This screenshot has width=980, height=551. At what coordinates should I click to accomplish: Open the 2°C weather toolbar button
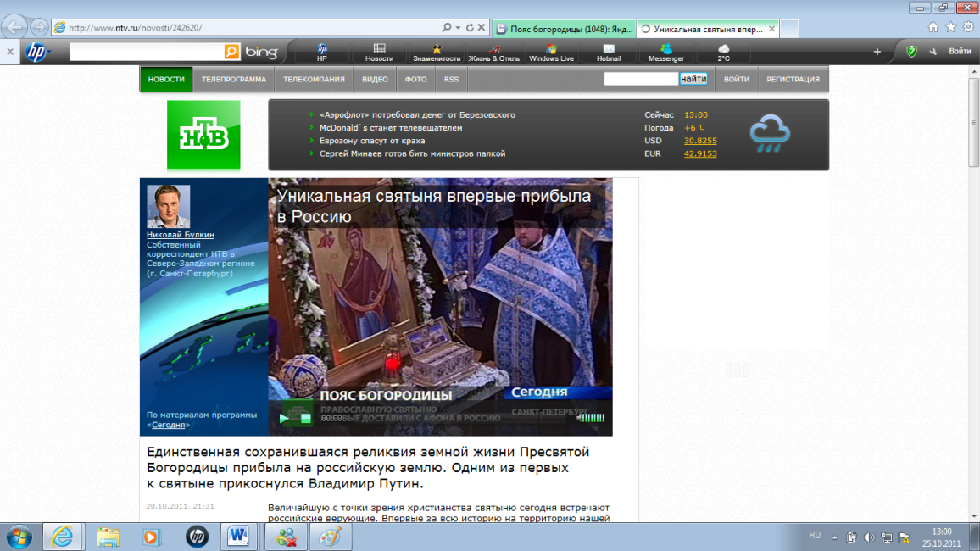click(x=724, y=53)
